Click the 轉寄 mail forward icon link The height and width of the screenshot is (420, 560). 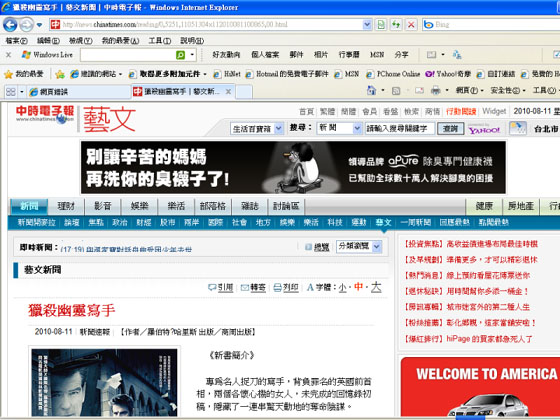pos(253,288)
